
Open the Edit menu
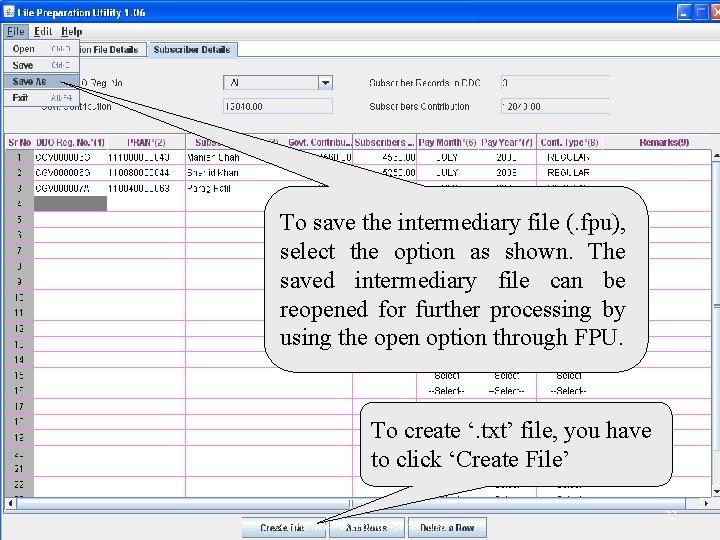pos(43,32)
